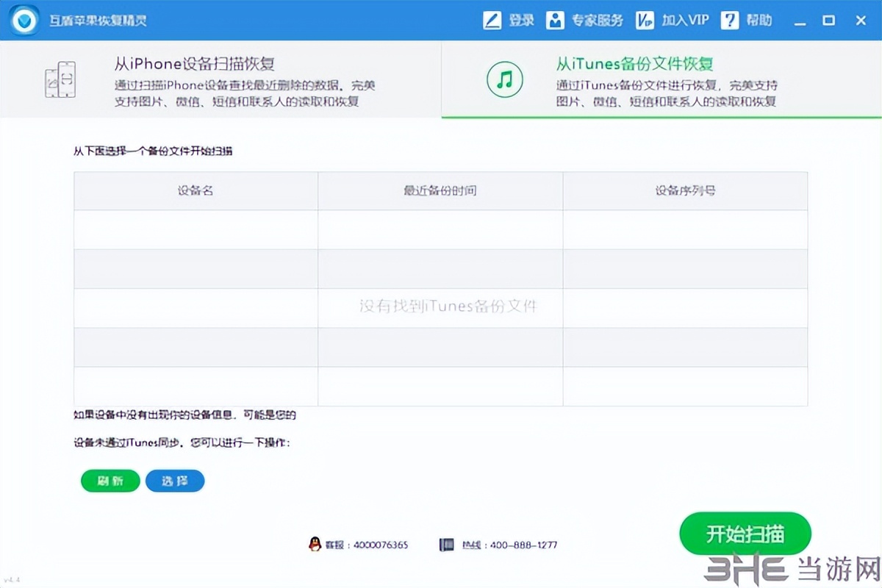Open help question mark icon
Screen dimensions: 882x588
coord(730,21)
